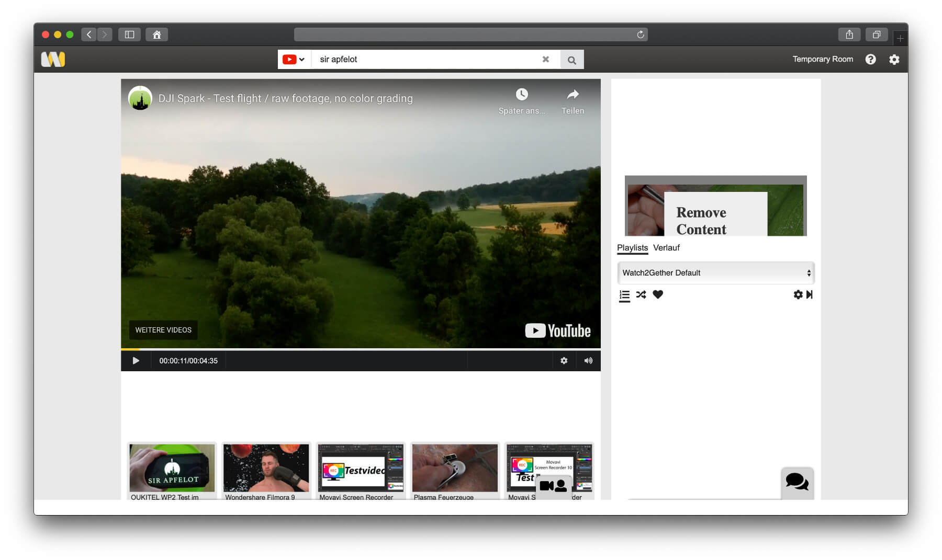
Task: Open room settings gear in header
Action: 894,60
